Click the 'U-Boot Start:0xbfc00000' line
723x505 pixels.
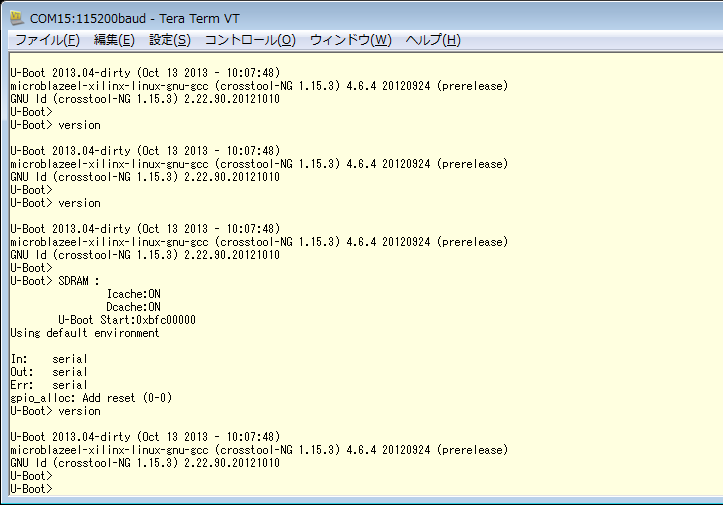tap(126, 320)
